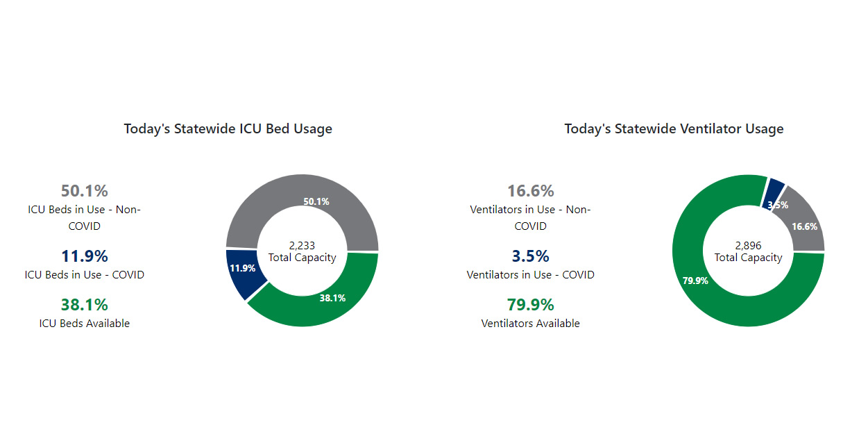
Task: Select the "ICU Beds in Use - Non-COVID" label
Action: (85, 217)
